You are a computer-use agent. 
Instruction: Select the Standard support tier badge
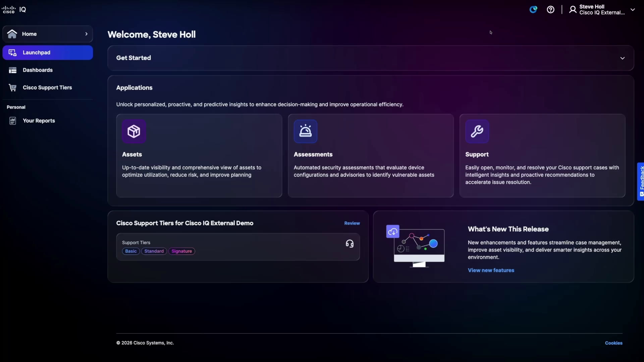click(x=154, y=251)
